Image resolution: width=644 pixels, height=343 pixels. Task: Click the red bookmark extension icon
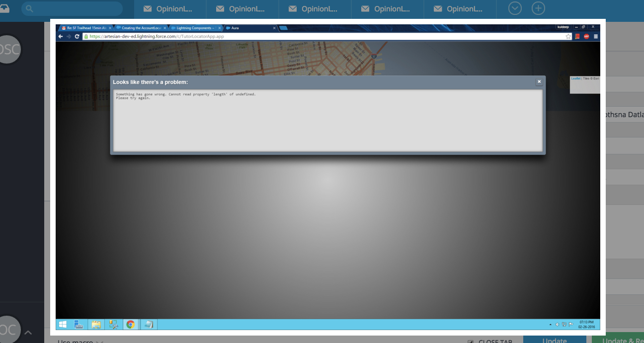click(x=577, y=36)
